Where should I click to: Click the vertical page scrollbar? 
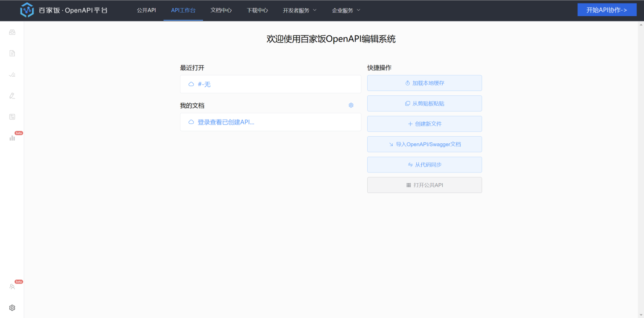641,169
